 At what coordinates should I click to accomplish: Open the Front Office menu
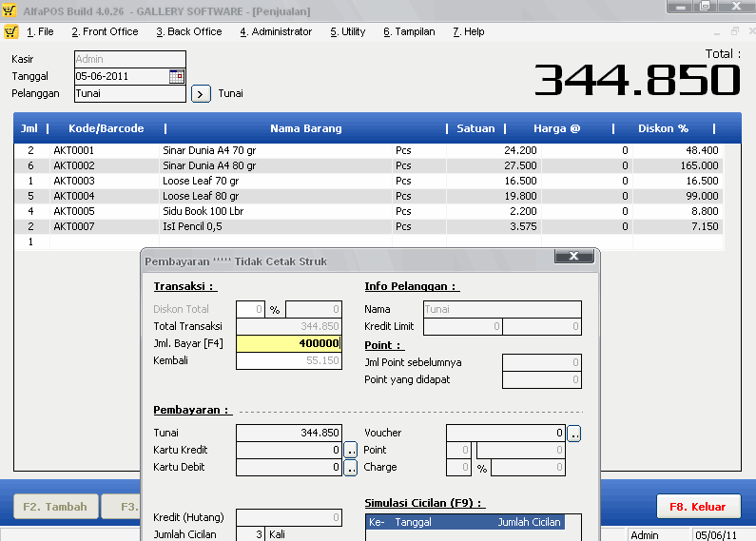click(106, 31)
